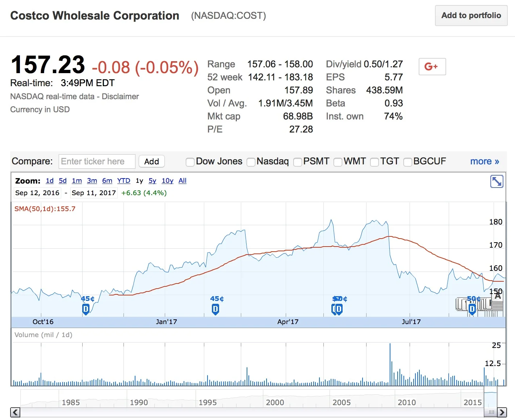The width and height of the screenshot is (515, 420).
Task: Set chart zoom to 1m
Action: (77, 181)
